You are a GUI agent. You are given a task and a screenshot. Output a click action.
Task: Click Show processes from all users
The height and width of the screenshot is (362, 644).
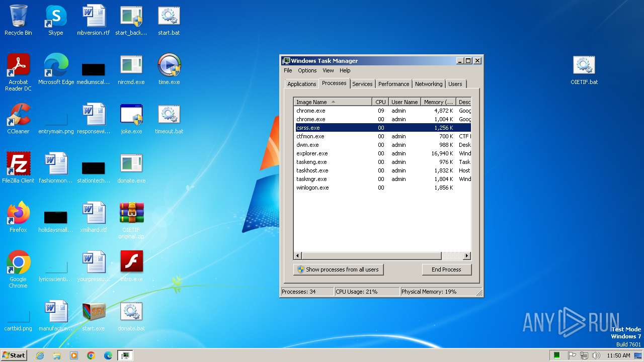pyautogui.click(x=339, y=269)
